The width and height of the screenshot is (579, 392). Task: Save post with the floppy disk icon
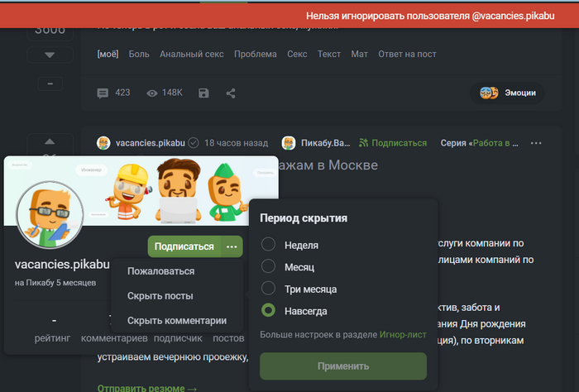[x=203, y=93]
